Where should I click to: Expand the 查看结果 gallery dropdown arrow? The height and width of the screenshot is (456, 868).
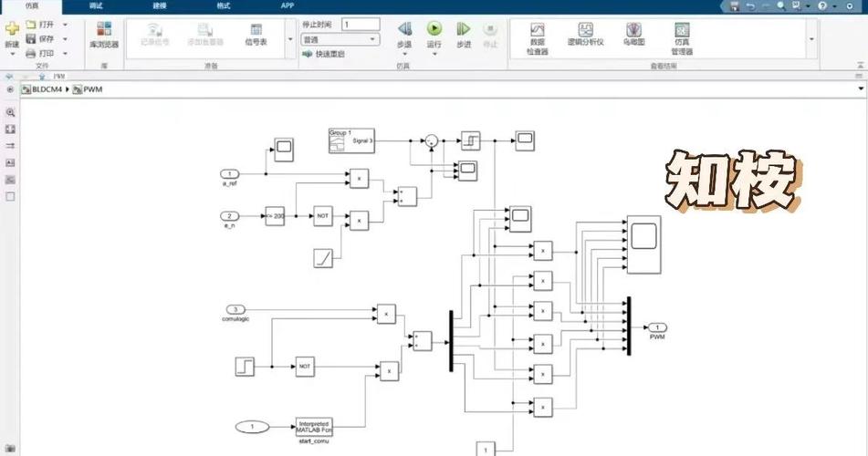click(811, 39)
